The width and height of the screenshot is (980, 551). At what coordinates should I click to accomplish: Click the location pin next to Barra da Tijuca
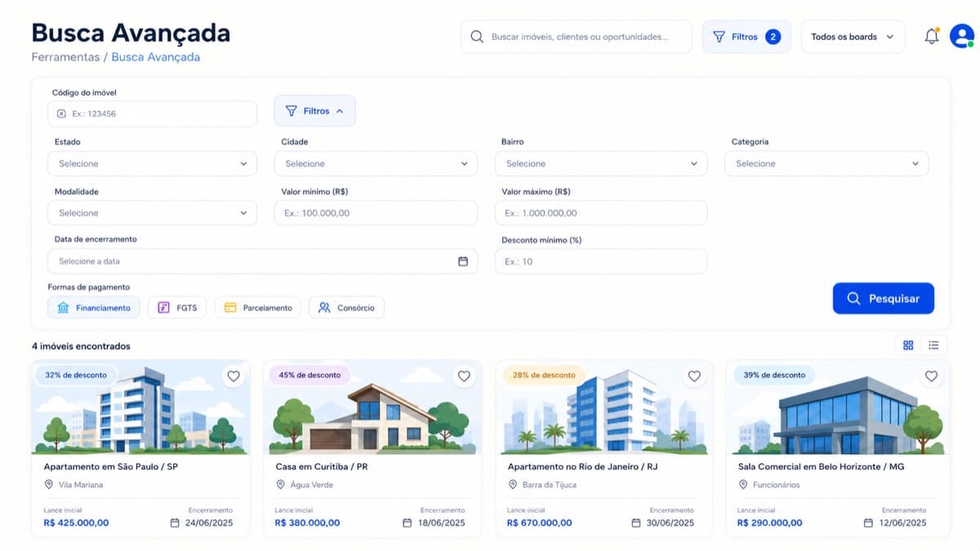[513, 485]
